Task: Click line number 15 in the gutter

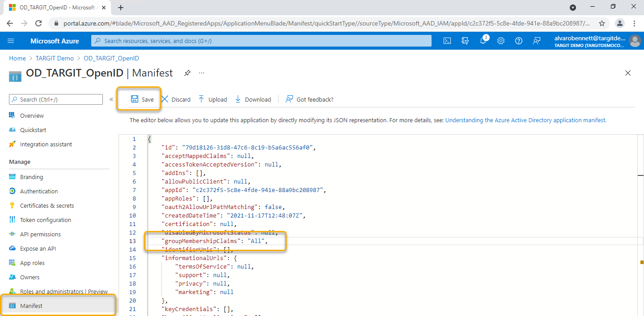Action: click(132, 258)
